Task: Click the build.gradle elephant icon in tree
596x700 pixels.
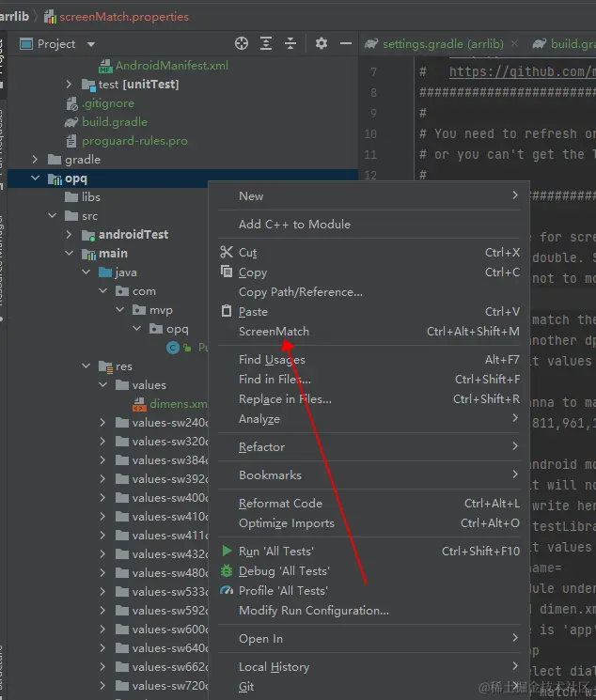Action: (x=71, y=122)
